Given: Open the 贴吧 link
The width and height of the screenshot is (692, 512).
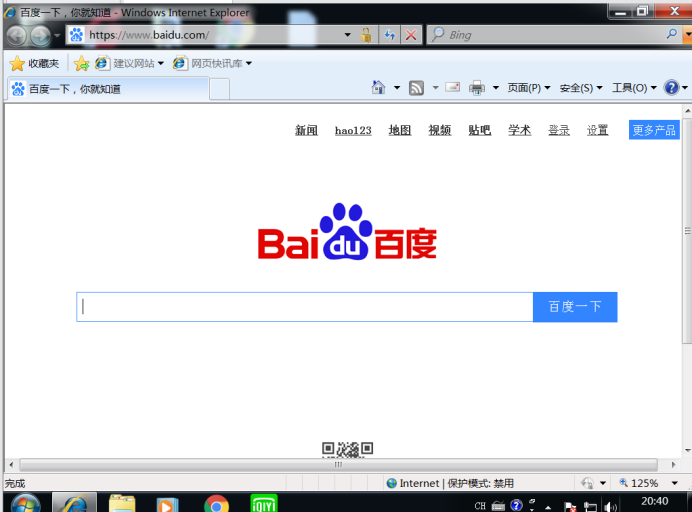Looking at the screenshot, I should coord(479,130).
